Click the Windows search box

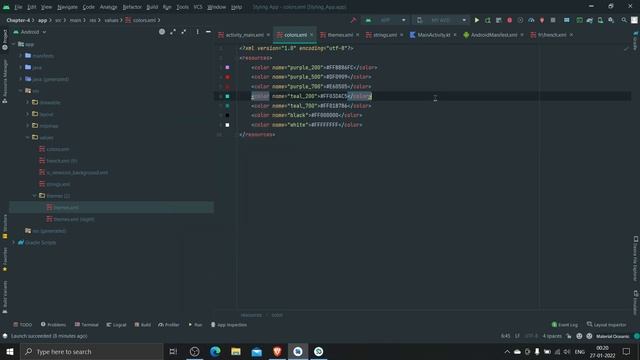click(x=91, y=351)
